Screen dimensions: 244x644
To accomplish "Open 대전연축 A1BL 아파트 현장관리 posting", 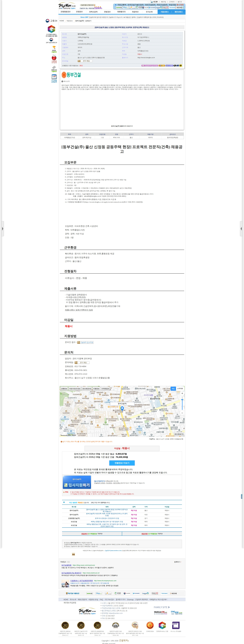I will [107, 514].
